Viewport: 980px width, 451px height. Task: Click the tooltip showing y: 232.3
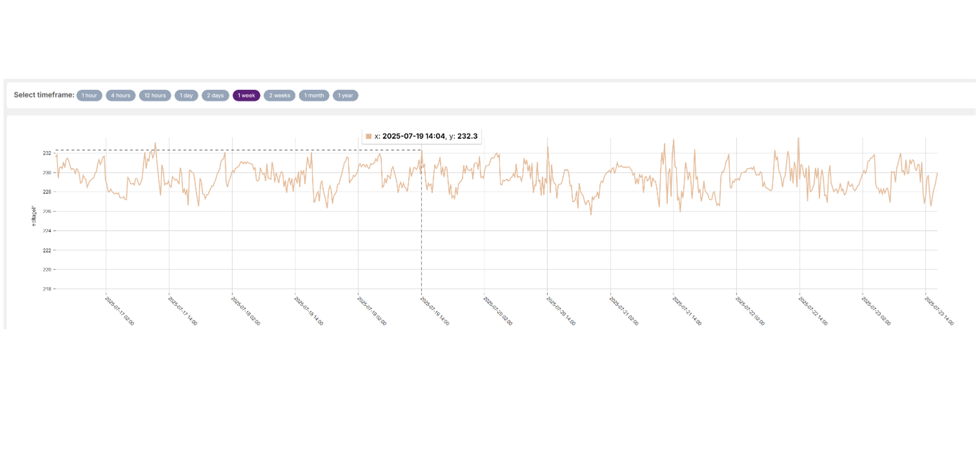click(421, 136)
